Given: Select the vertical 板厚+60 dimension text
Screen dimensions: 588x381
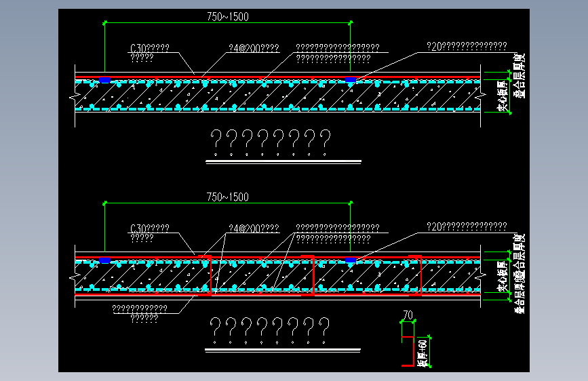Looking at the screenshot, I should tap(423, 353).
